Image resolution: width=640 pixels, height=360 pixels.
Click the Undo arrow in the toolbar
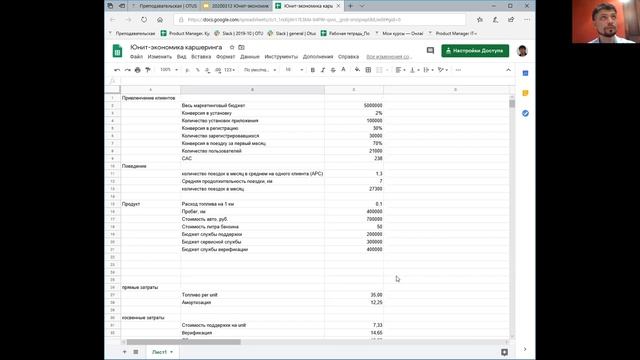(117, 70)
